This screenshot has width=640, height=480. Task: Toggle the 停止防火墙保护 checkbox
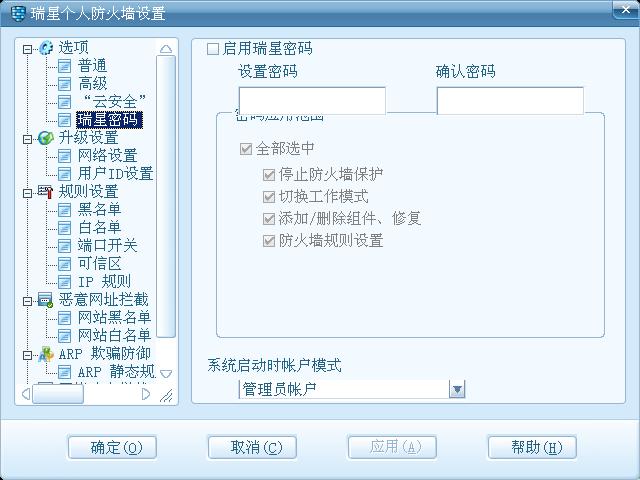pyautogui.click(x=269, y=175)
